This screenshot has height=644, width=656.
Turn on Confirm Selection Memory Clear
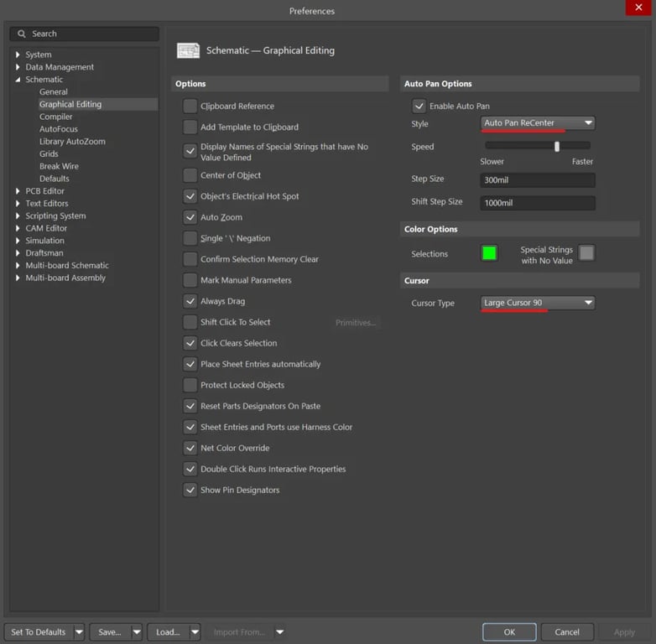(x=190, y=259)
